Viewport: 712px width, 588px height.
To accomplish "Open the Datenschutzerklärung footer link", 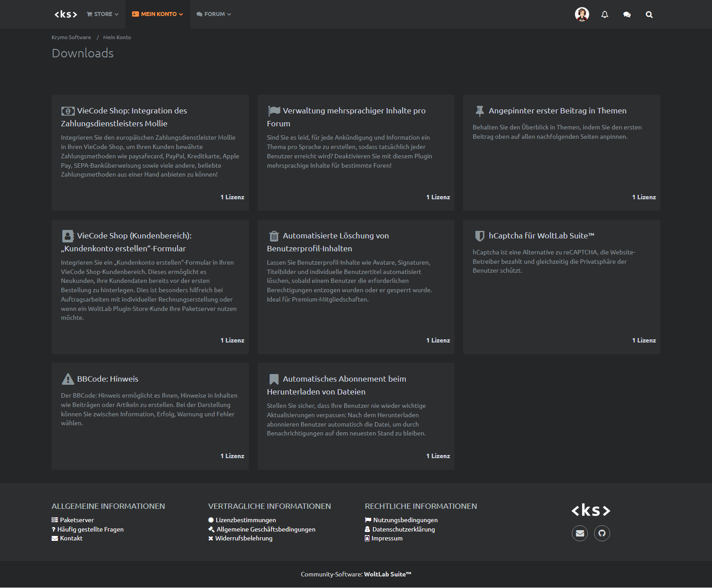I will 403,529.
